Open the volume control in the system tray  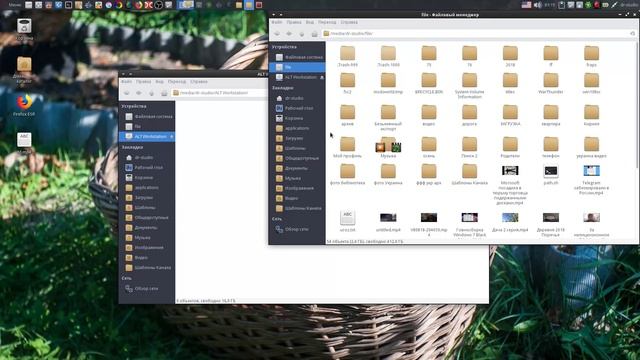538,5
